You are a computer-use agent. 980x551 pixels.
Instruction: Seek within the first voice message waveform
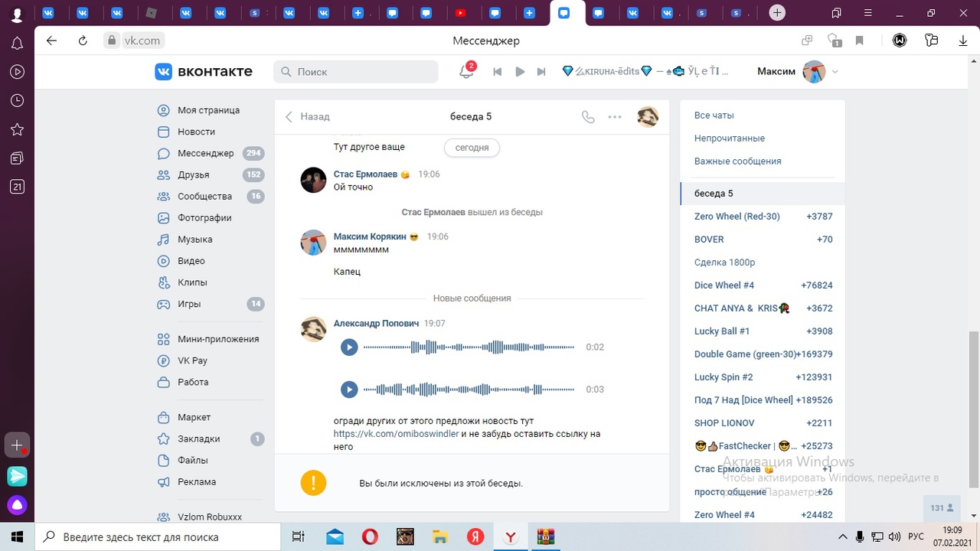(469, 347)
